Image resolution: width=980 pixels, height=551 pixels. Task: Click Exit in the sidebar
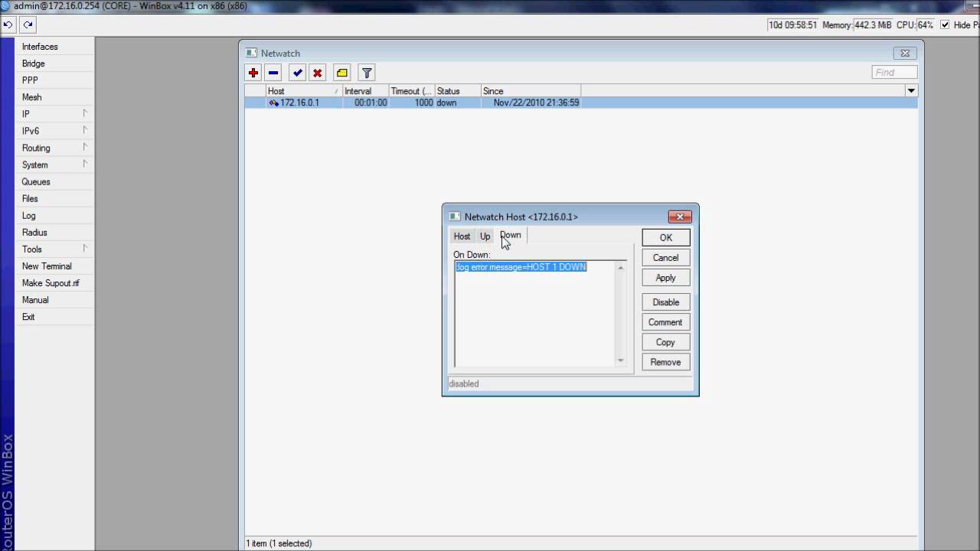55,316
